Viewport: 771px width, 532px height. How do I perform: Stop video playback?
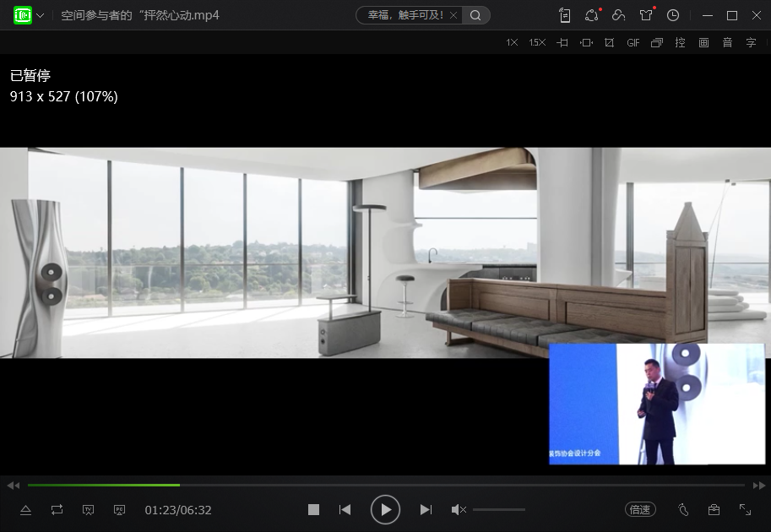pos(313,509)
